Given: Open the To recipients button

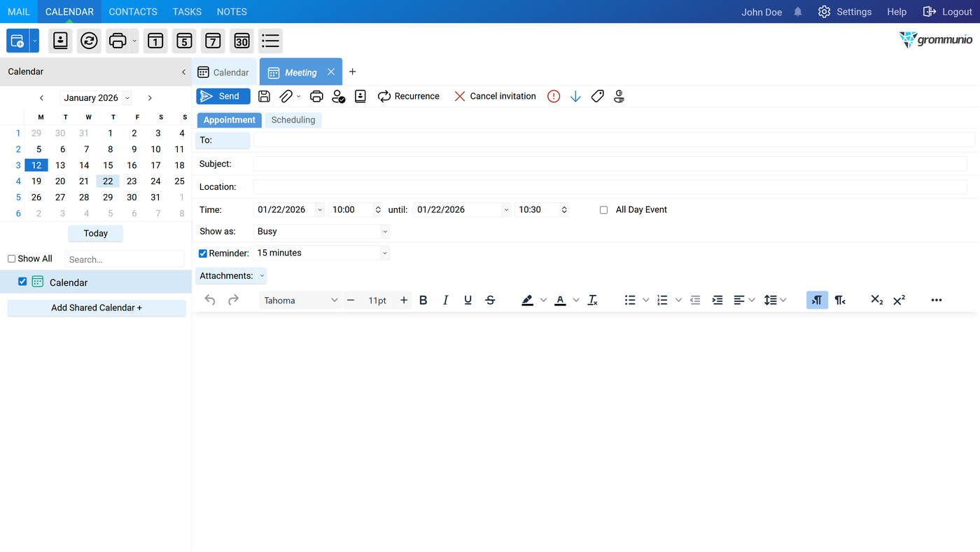Looking at the screenshot, I should click(223, 140).
